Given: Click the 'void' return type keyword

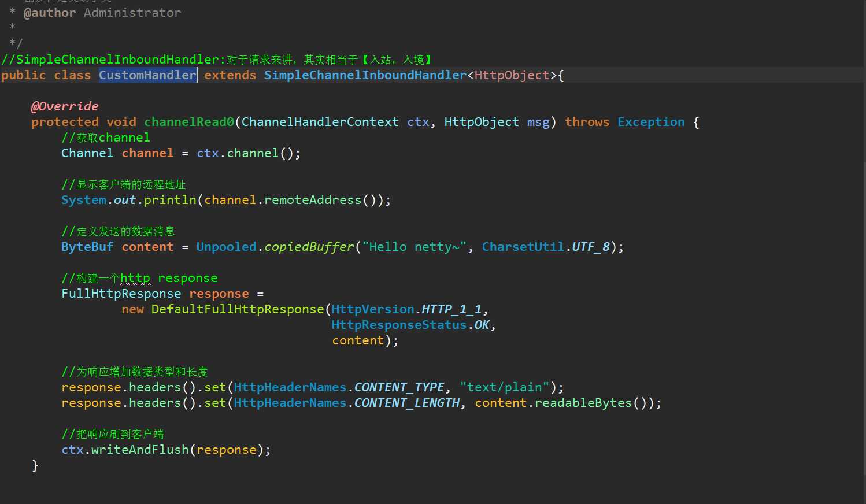Looking at the screenshot, I should [121, 122].
